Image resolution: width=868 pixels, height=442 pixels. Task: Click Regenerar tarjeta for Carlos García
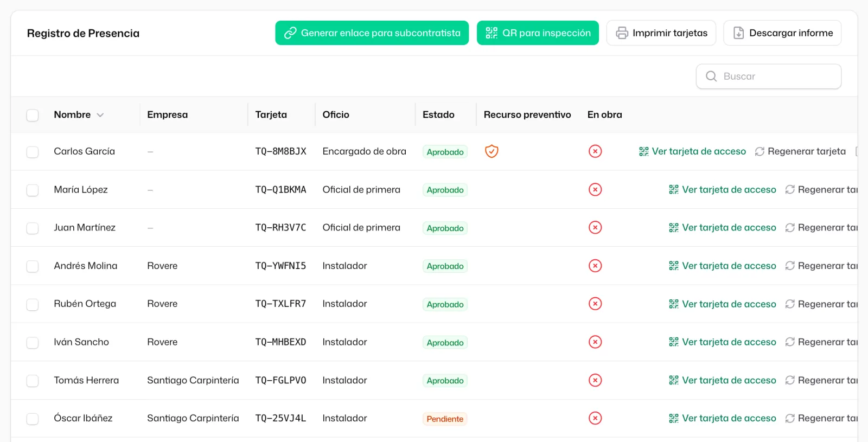pos(800,151)
